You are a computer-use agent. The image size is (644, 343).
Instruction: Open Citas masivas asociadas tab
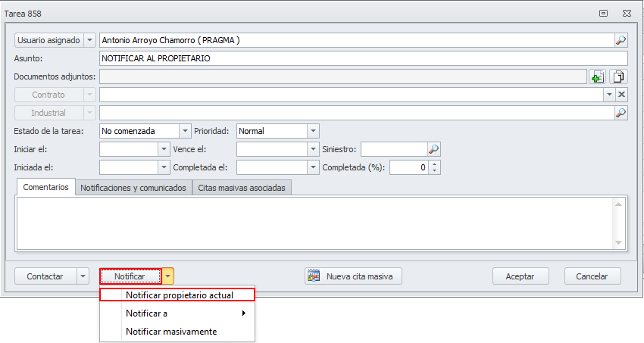tap(242, 188)
